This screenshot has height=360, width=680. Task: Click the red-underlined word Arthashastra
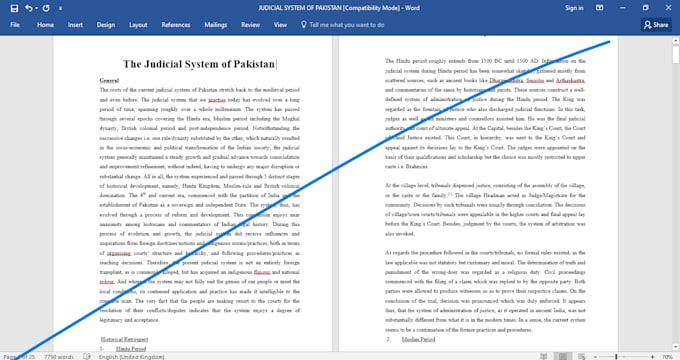point(570,80)
